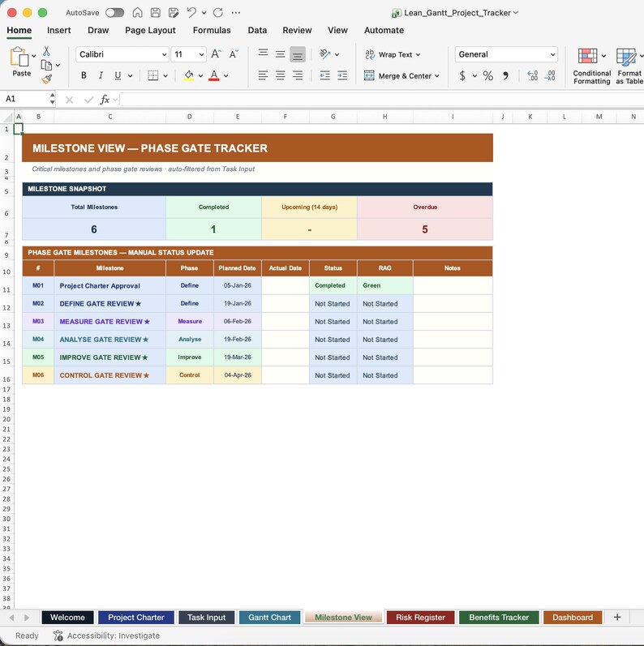Viewport: 644px width, 646px height.
Task: Apply the yellow fill color
Action: tap(189, 75)
